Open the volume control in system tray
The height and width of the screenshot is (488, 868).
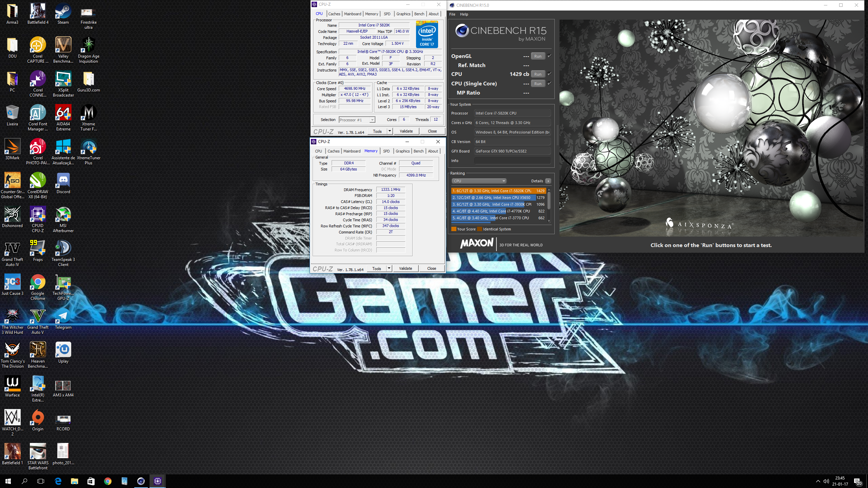click(826, 481)
